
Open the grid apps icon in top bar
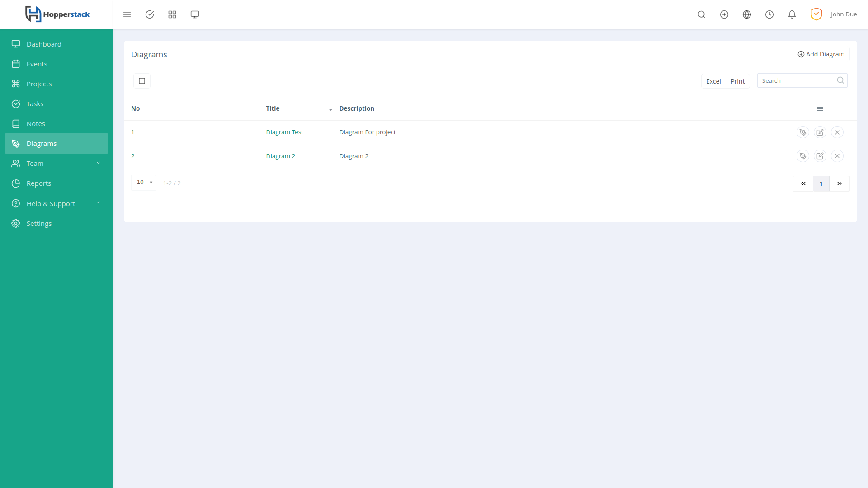pyautogui.click(x=172, y=14)
